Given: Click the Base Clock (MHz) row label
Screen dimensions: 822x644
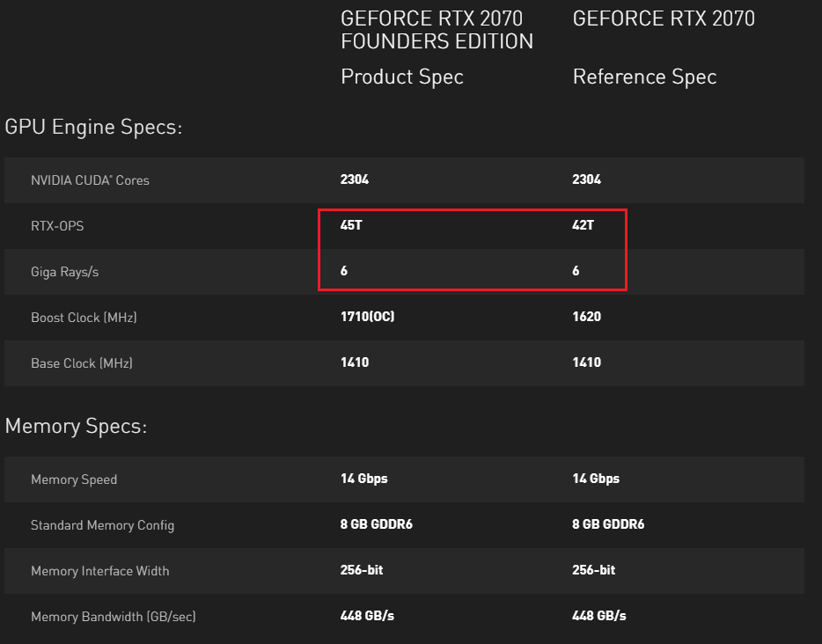Looking at the screenshot, I should pyautogui.click(x=82, y=363).
